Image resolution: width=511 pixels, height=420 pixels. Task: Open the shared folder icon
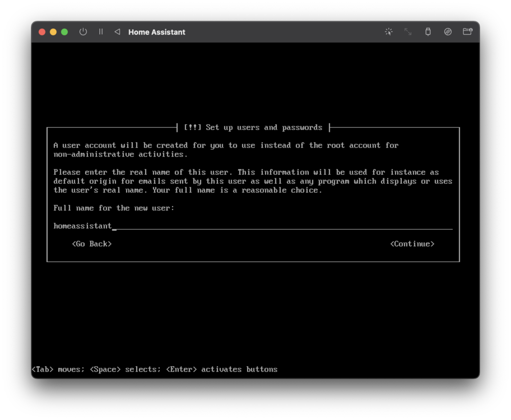pos(468,31)
